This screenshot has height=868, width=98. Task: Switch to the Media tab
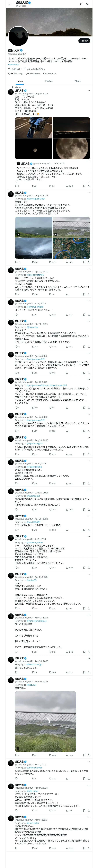[x=78, y=81]
